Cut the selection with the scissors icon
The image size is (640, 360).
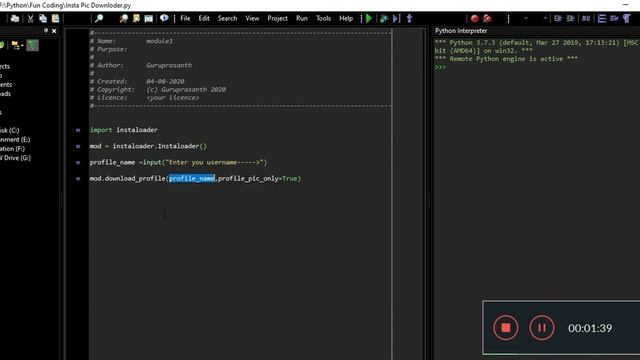[30, 18]
